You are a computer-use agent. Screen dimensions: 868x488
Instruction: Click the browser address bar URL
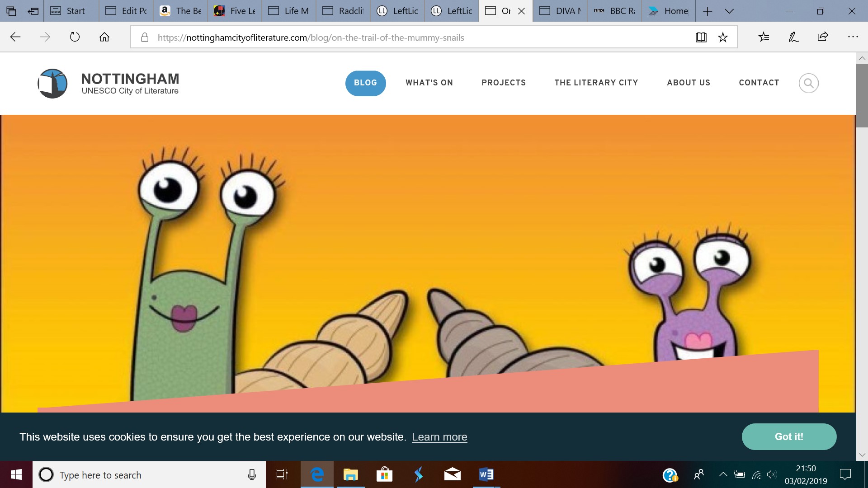coord(311,38)
